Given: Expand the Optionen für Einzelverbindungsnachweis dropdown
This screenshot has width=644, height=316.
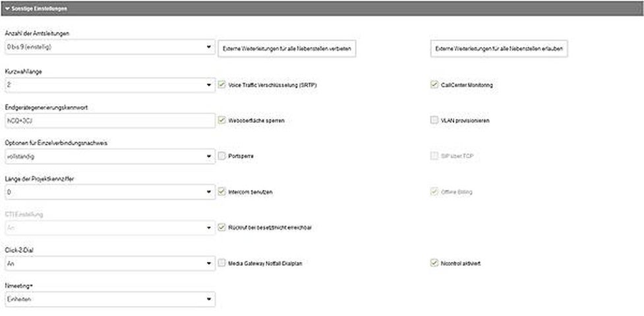Looking at the screenshot, I should tap(110, 156).
